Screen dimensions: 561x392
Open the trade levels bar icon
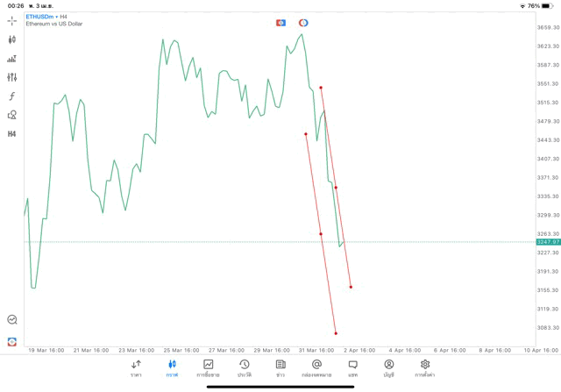11,59
